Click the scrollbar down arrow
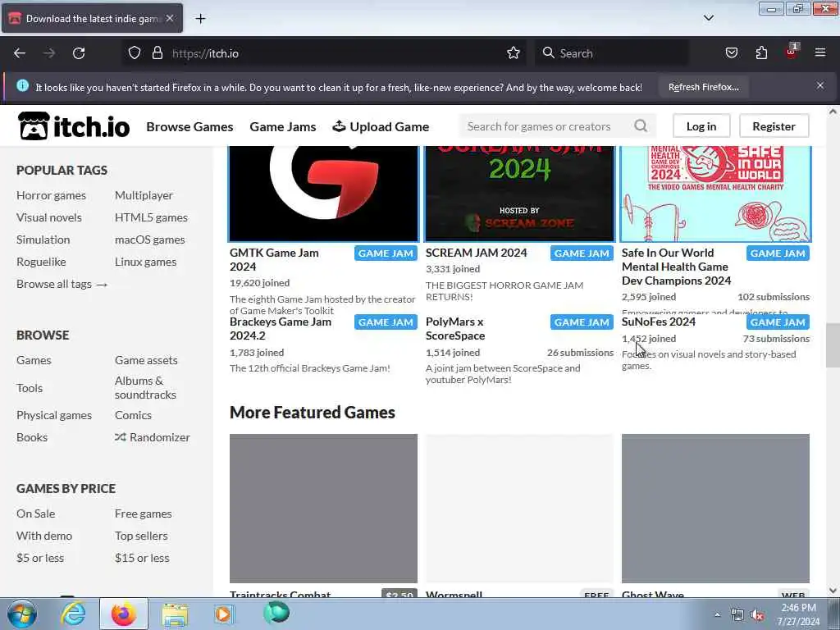The width and height of the screenshot is (840, 630). (833, 591)
